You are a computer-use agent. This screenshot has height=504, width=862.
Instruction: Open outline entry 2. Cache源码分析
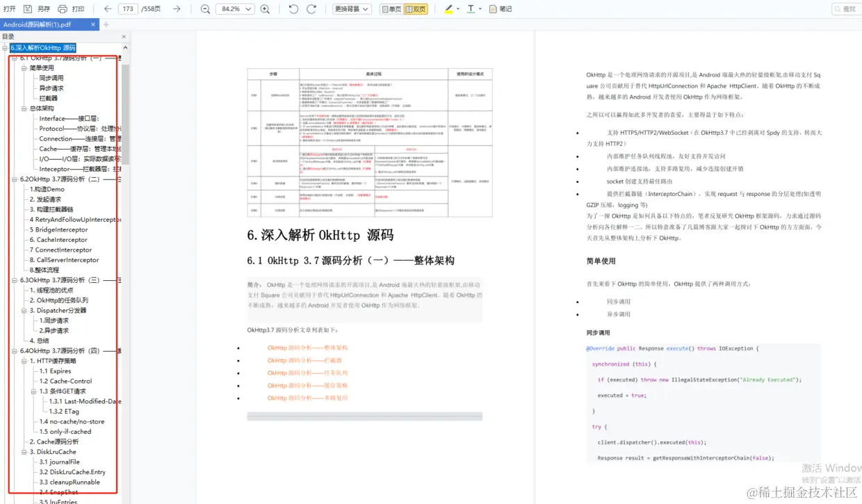tap(54, 441)
